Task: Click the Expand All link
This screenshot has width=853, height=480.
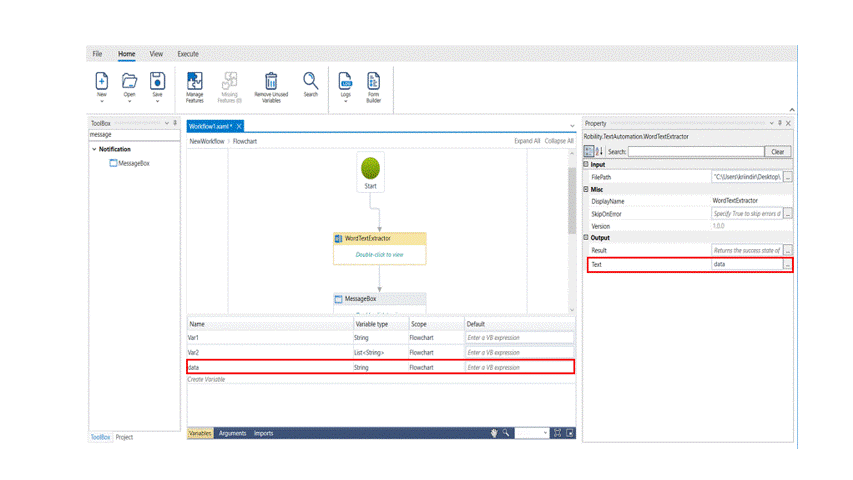Action: click(x=527, y=141)
